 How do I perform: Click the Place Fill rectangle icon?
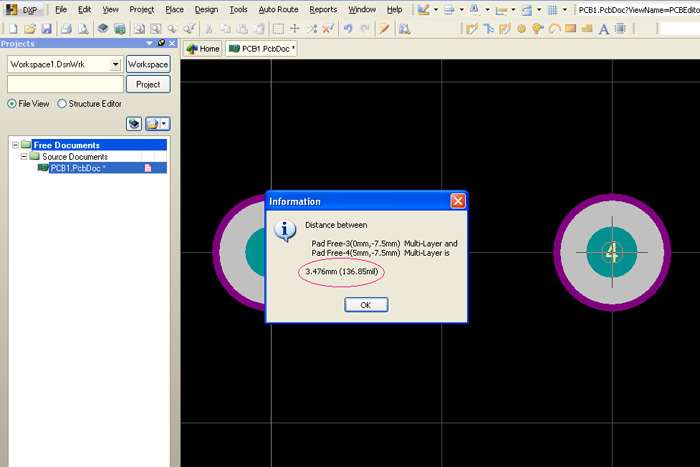pos(571,29)
